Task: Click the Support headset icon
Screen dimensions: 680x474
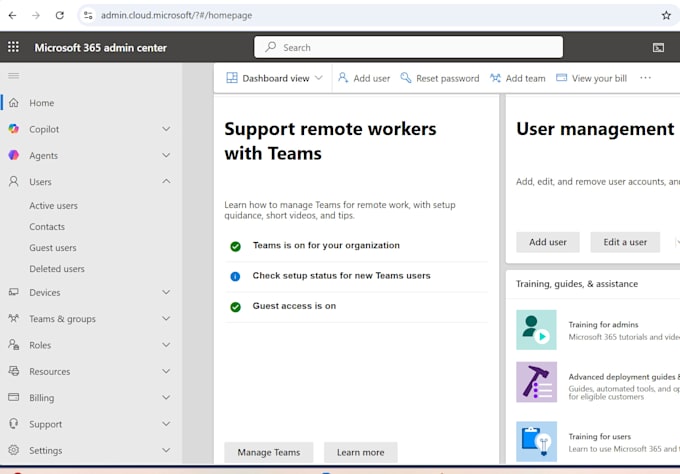Action: (x=14, y=423)
